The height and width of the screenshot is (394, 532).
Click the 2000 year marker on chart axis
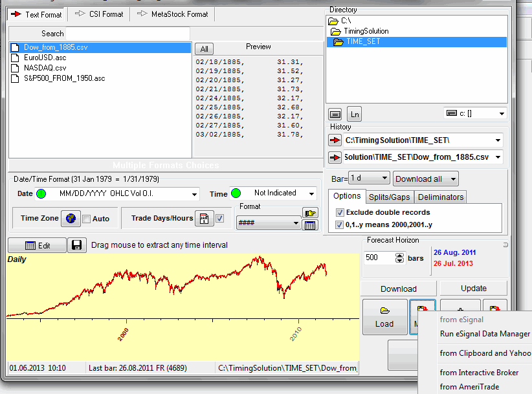coord(123,334)
